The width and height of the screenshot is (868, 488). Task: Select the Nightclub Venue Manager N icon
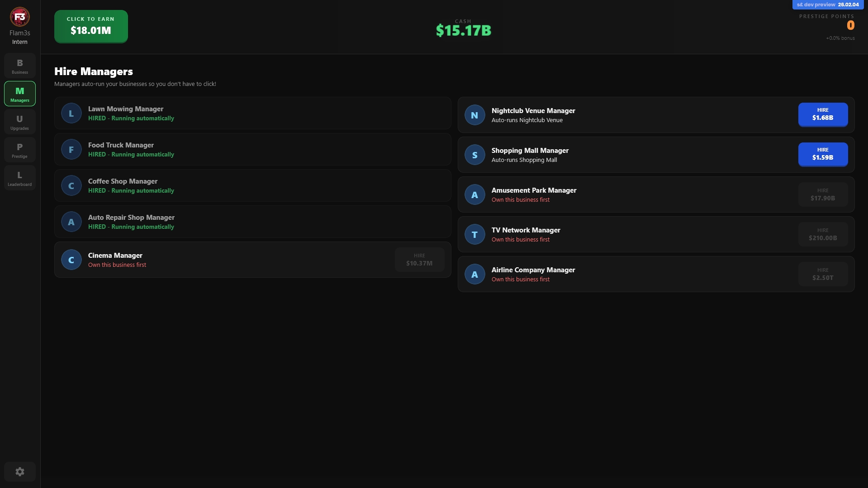[x=474, y=115]
